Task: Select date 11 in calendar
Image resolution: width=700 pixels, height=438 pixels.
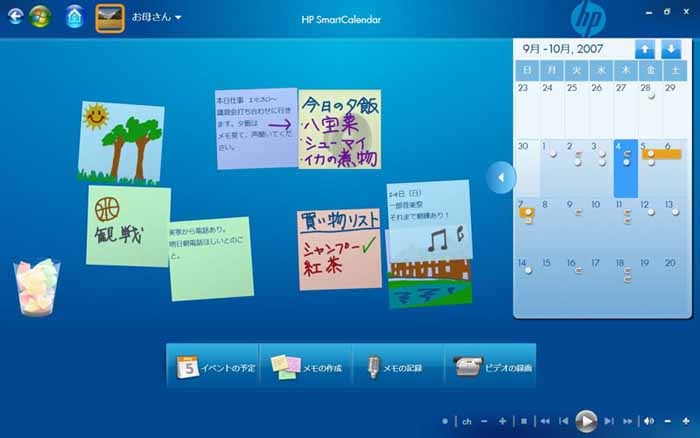Action: click(625, 227)
